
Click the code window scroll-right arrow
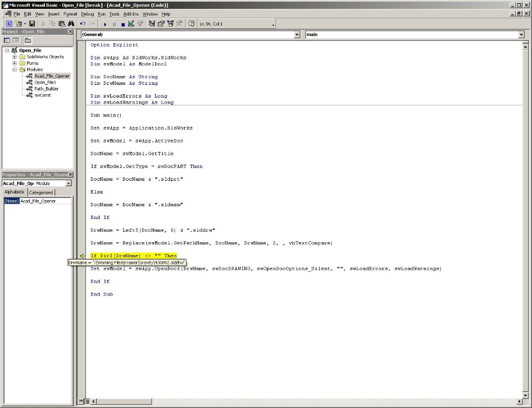coord(519,401)
